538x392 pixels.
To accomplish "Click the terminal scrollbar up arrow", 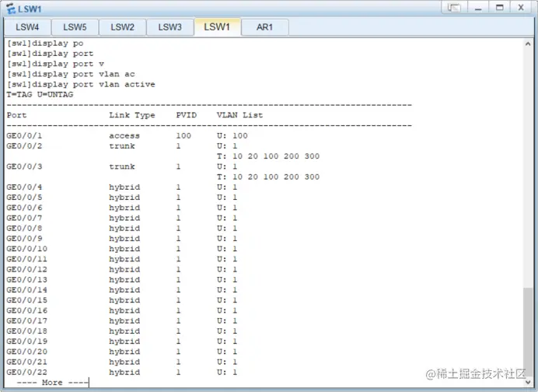I will 528,44.
